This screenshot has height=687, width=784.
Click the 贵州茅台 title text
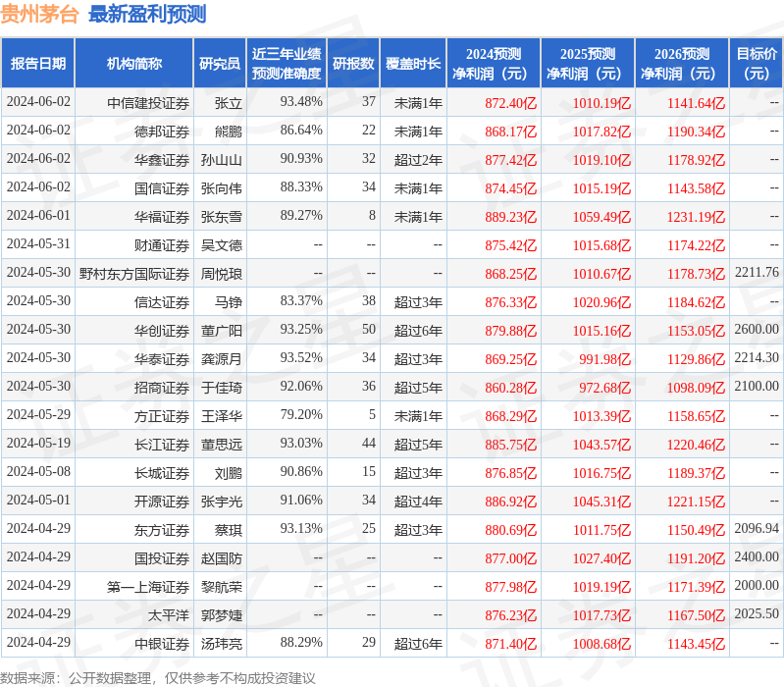[x=39, y=14]
